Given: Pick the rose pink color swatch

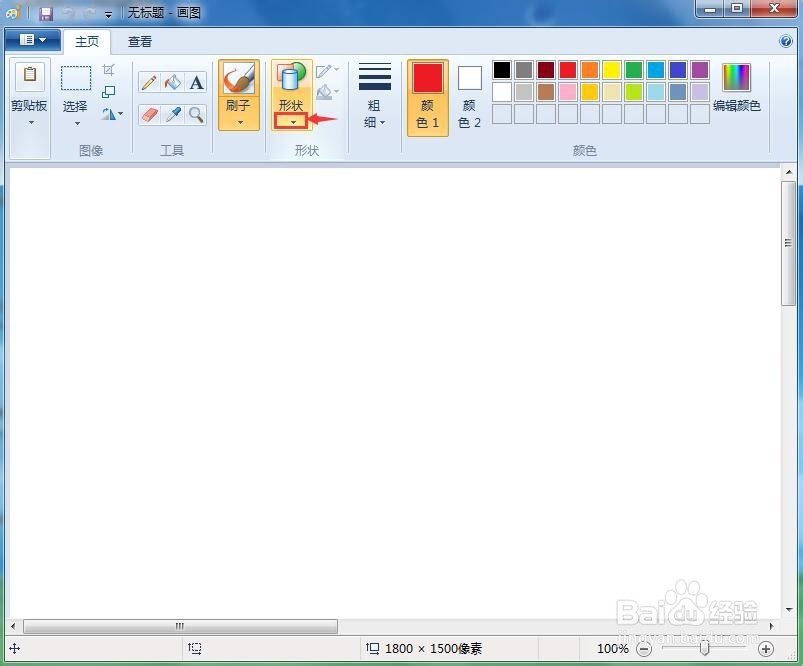Looking at the screenshot, I should pyautogui.click(x=568, y=92).
